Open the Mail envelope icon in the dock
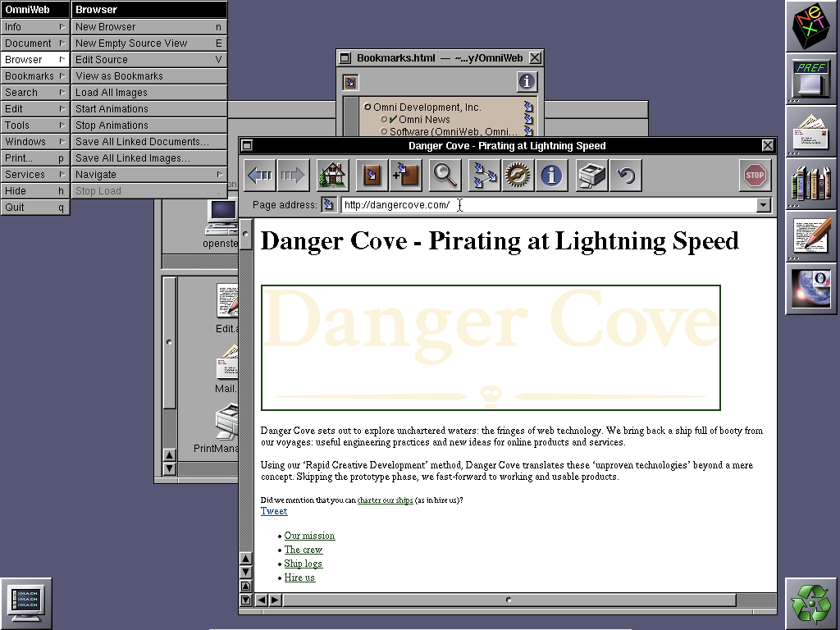The width and height of the screenshot is (840, 630). coord(811,130)
